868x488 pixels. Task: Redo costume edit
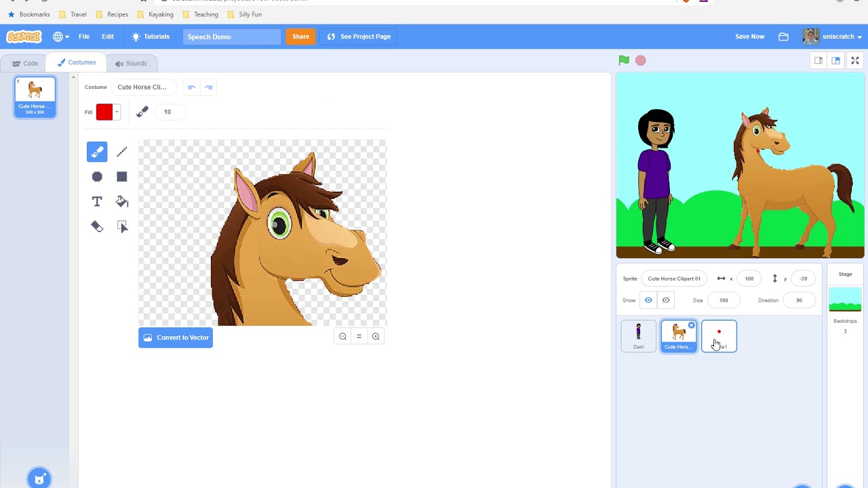click(x=209, y=87)
